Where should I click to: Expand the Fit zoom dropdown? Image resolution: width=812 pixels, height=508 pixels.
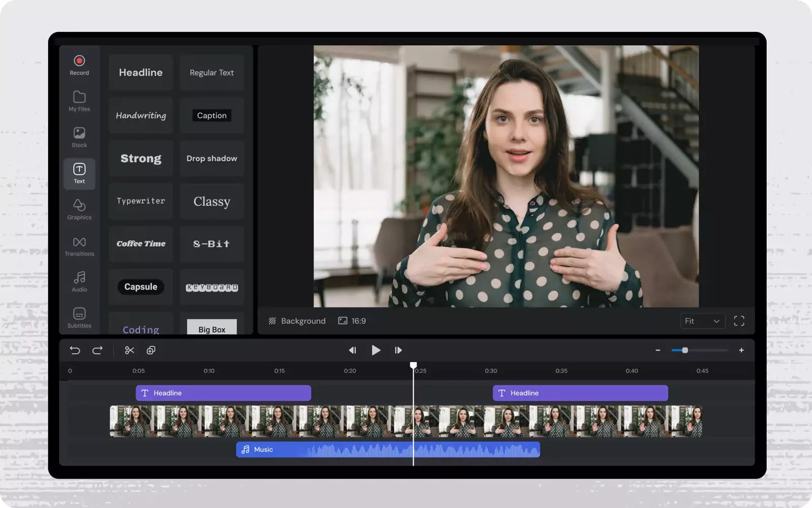(702, 321)
